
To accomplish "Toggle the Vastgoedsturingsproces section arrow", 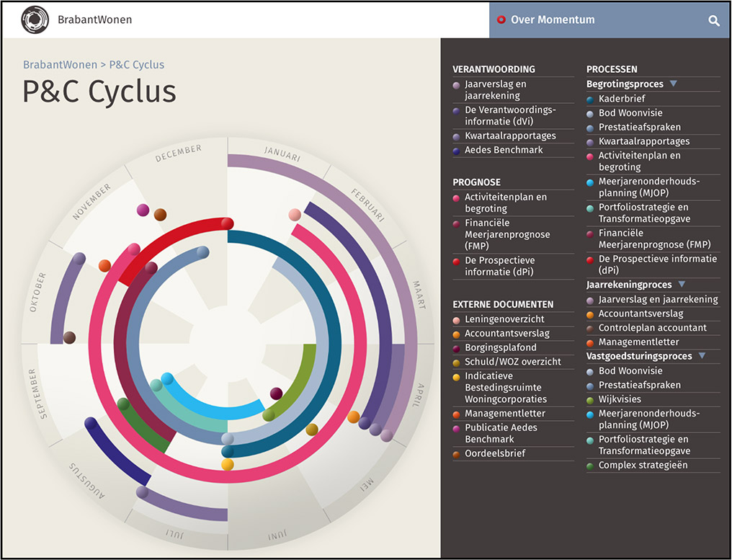I will click(702, 356).
